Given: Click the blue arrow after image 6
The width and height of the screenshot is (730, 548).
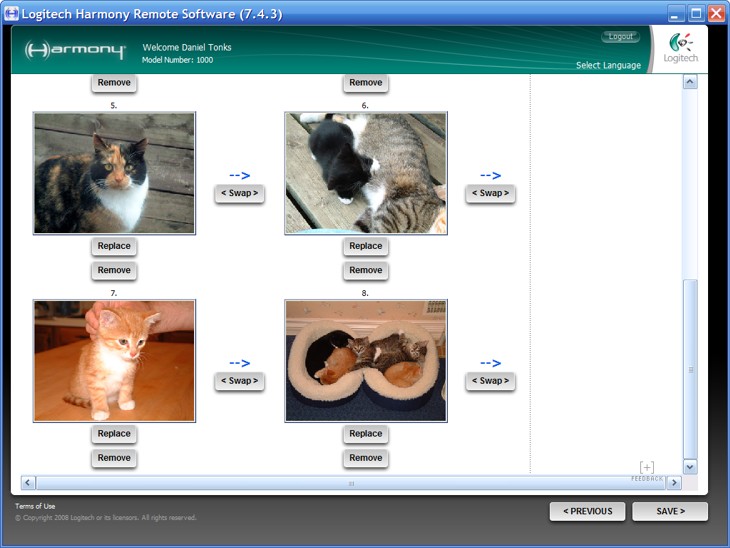Looking at the screenshot, I should (491, 176).
